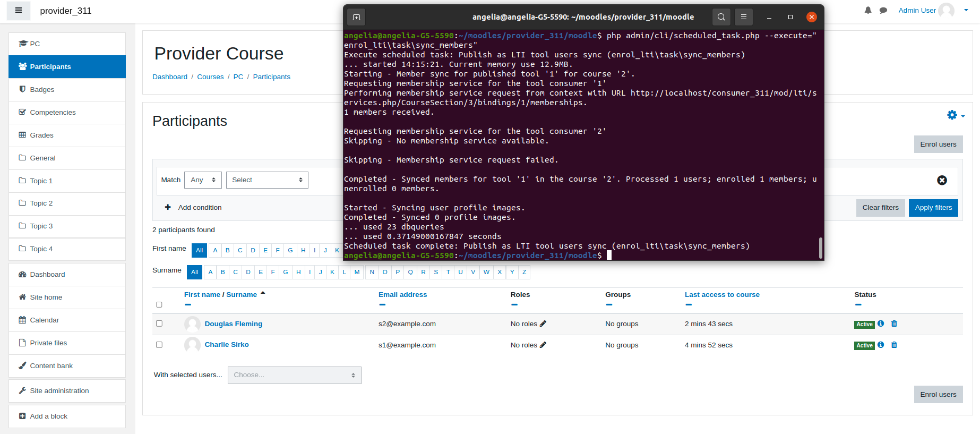Hide the Groups column
980x434 pixels.
click(609, 304)
